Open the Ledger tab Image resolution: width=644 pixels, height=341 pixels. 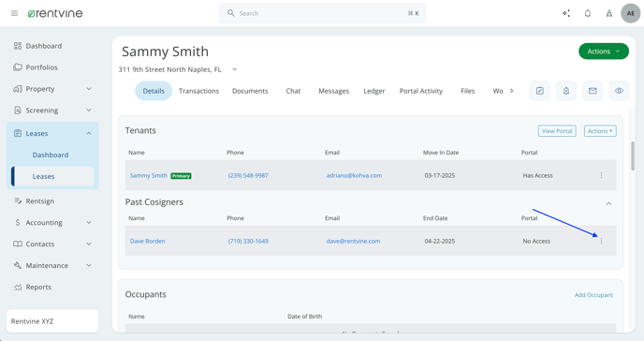(374, 91)
